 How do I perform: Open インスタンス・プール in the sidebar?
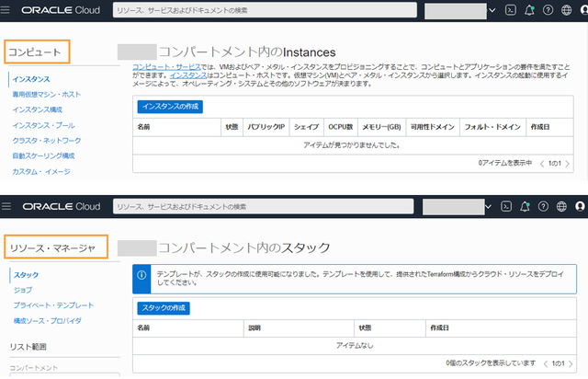[x=43, y=125]
